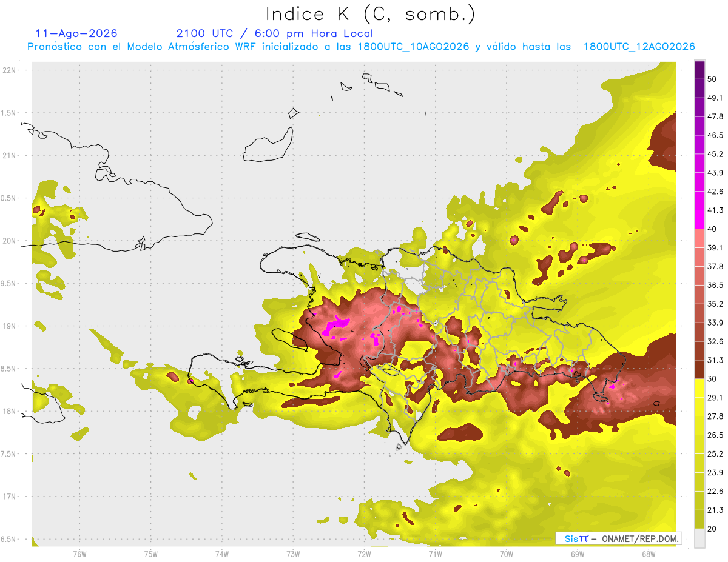Click the legend value "20" at the scale bottom

713,529
